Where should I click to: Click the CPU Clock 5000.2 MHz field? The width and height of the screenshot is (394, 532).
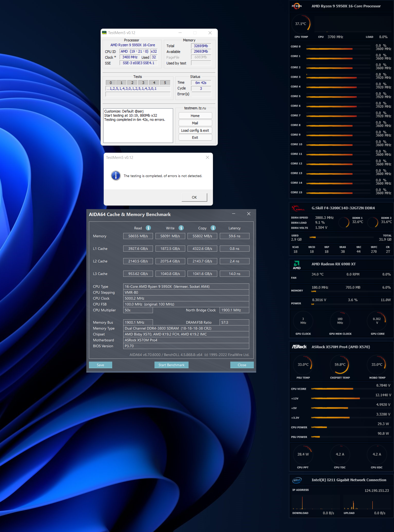point(186,298)
